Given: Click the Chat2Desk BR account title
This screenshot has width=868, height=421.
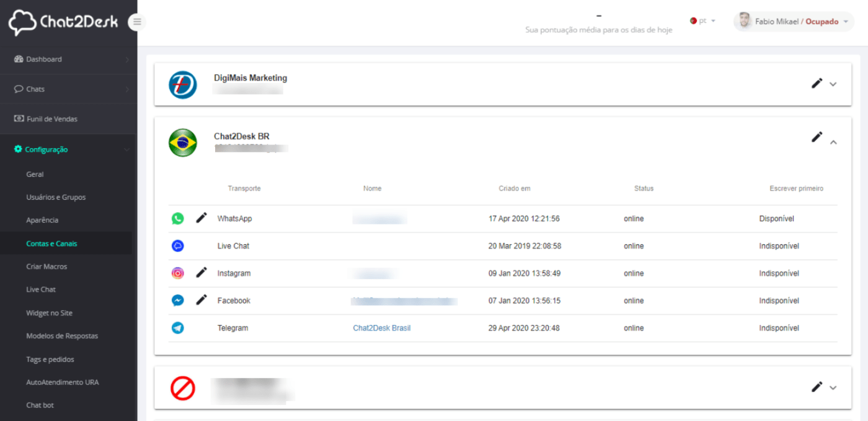Looking at the screenshot, I should coord(242,136).
